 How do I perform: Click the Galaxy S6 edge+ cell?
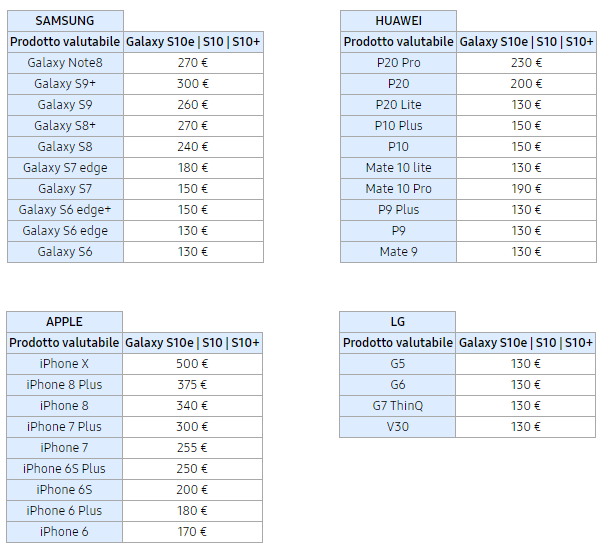[x=65, y=210]
